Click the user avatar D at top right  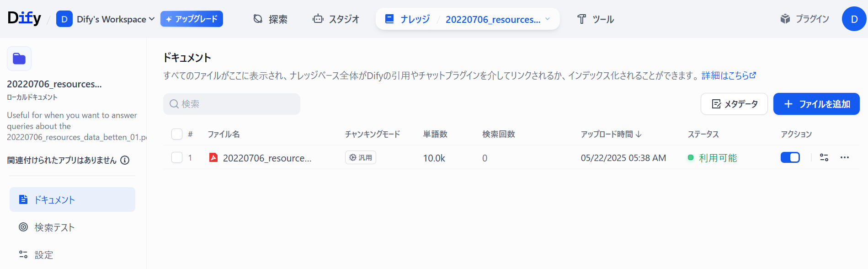[854, 19]
